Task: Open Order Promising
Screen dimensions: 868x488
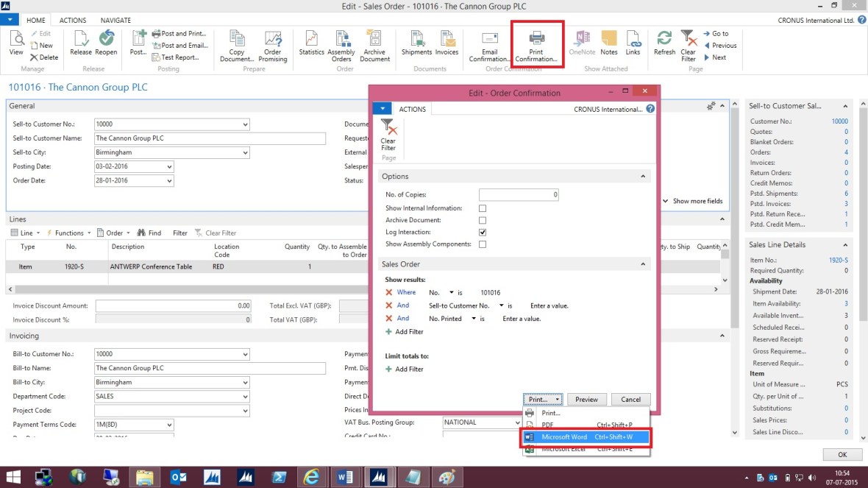Action: tap(273, 43)
